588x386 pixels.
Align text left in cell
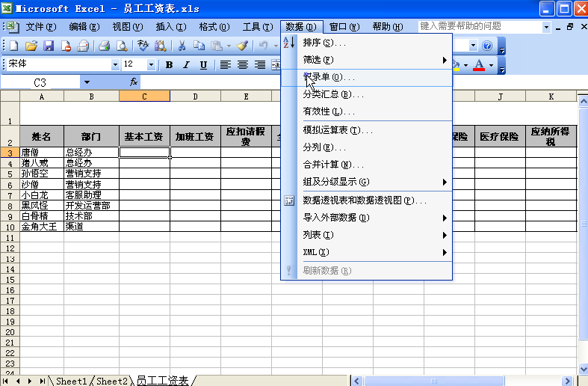pyautogui.click(x=226, y=65)
